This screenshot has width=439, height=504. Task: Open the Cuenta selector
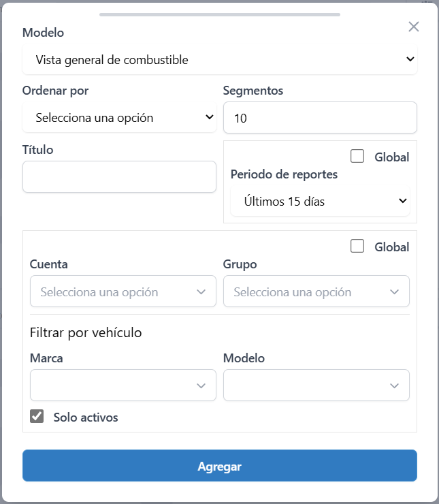(112, 292)
